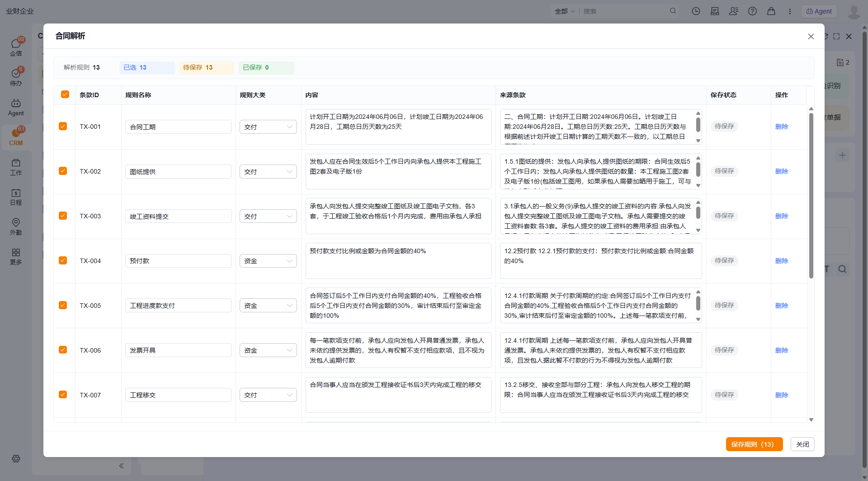Toggle the select-all checkbox in table header
868x481 pixels.
(65, 94)
